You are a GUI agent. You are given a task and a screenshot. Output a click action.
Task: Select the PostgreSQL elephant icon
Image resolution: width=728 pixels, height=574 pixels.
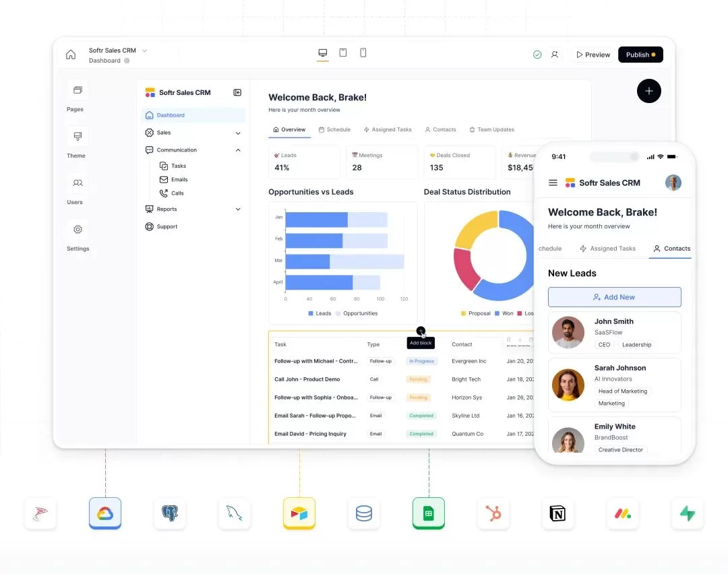[170, 513]
